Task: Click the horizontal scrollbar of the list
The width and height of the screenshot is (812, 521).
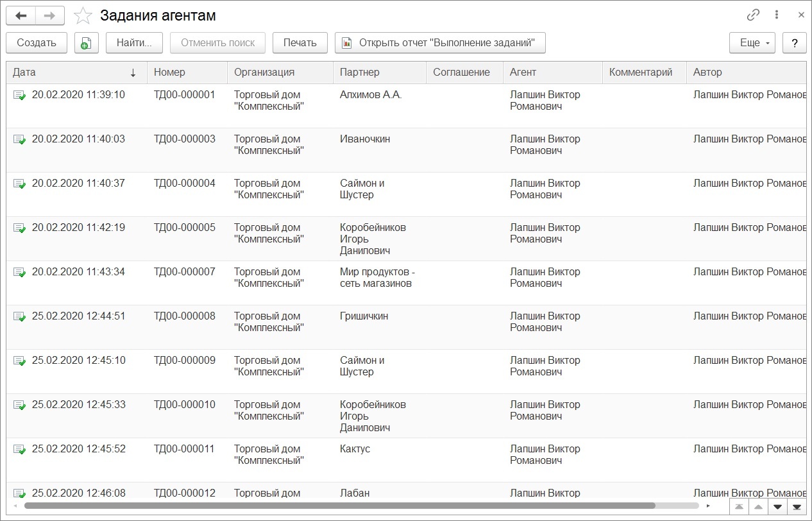Action: click(339, 506)
